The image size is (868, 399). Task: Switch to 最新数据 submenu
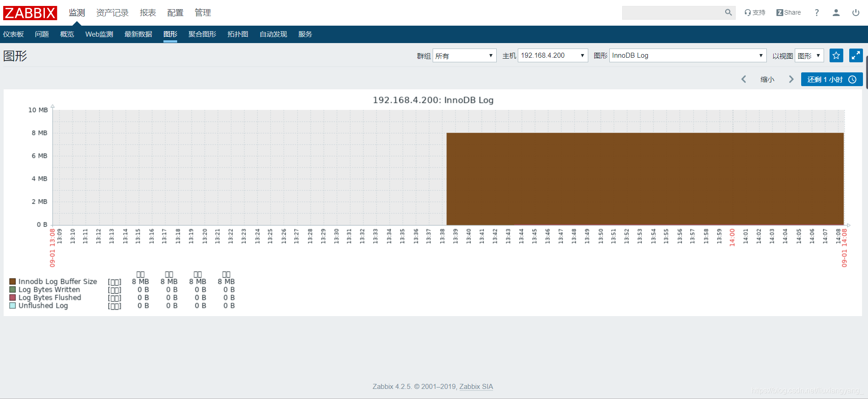pos(138,34)
